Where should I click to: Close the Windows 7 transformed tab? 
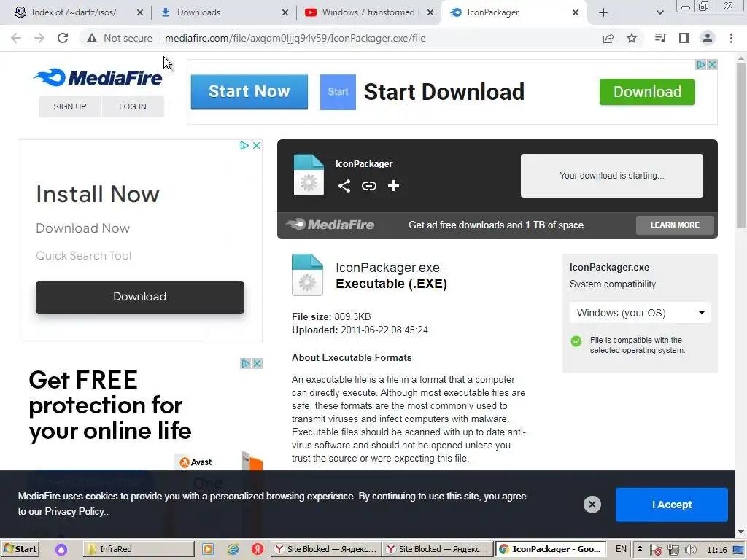(430, 12)
